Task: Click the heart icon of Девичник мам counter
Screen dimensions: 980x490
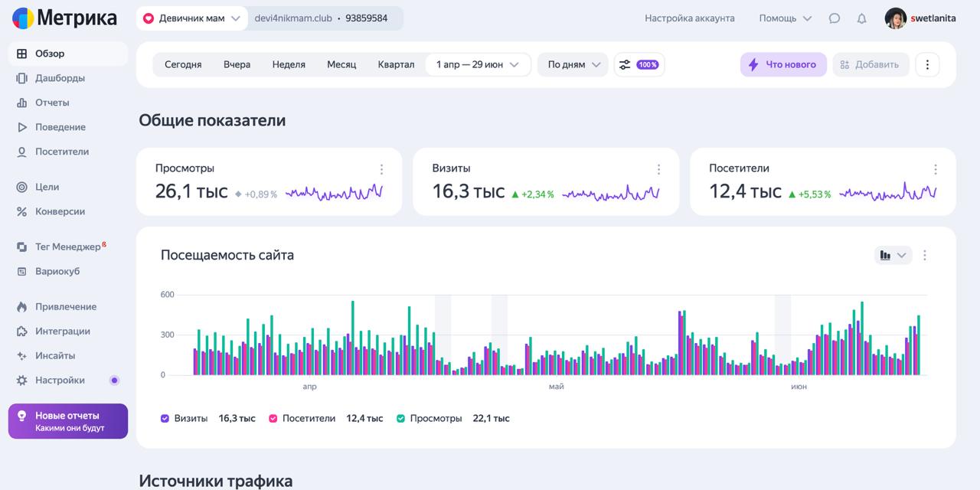Action: 149,18
